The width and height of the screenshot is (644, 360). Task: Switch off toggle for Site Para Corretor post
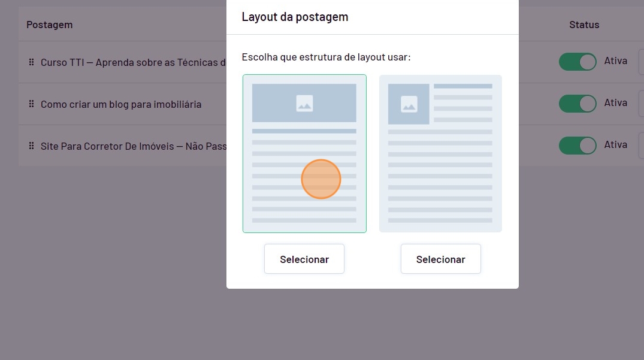578,146
